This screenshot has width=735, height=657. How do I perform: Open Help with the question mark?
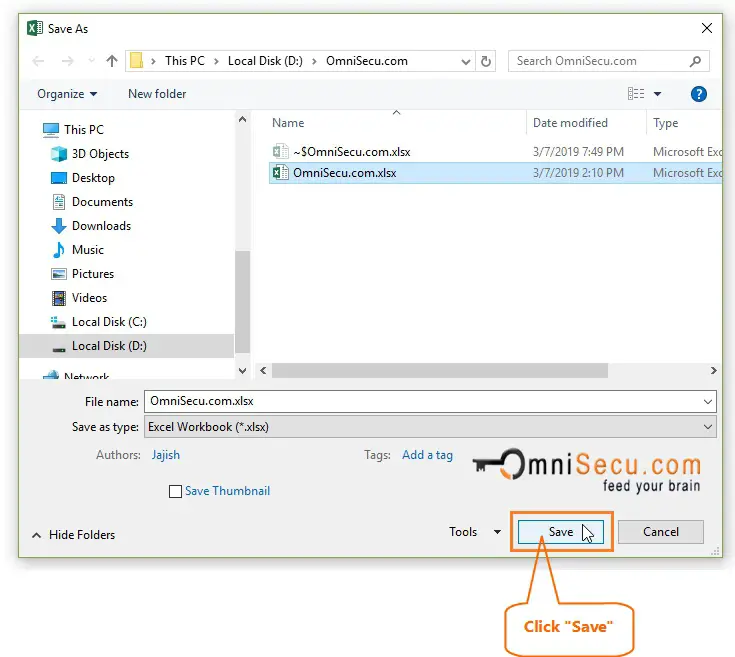click(698, 94)
